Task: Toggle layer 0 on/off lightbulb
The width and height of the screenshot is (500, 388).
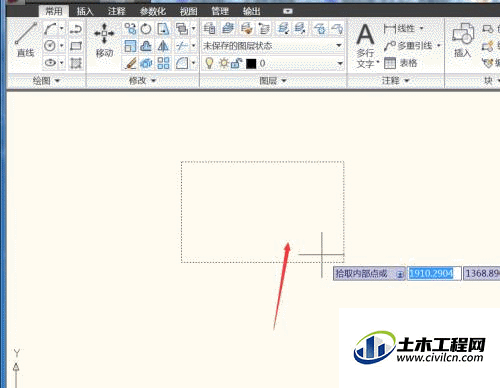Action: tap(209, 63)
